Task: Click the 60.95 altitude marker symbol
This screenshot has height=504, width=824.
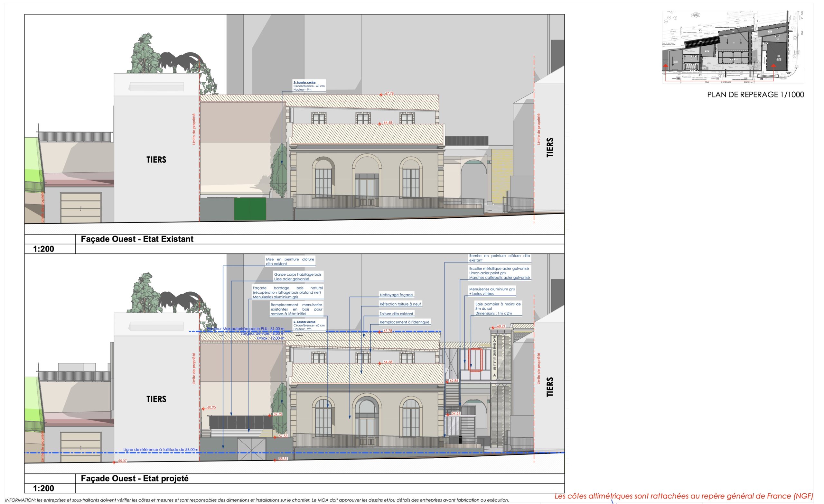Action: click(203, 409)
